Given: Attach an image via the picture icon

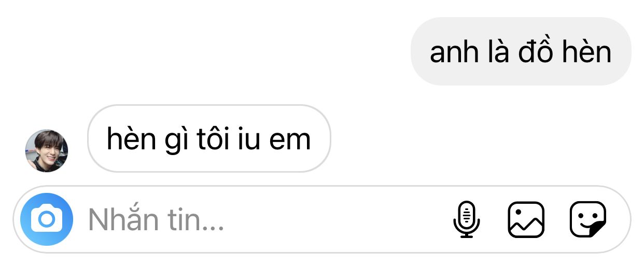Looking at the screenshot, I should (526, 219).
